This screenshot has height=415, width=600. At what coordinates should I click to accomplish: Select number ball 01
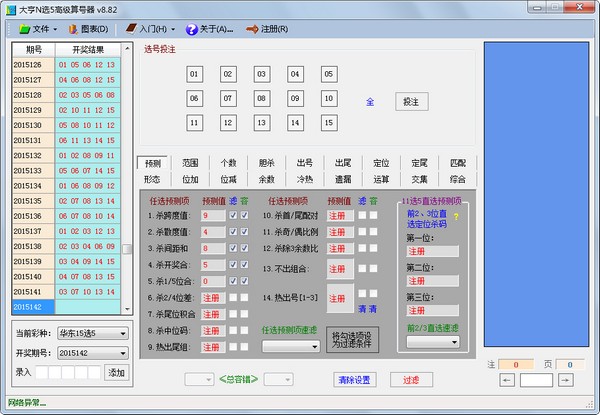[x=194, y=74]
